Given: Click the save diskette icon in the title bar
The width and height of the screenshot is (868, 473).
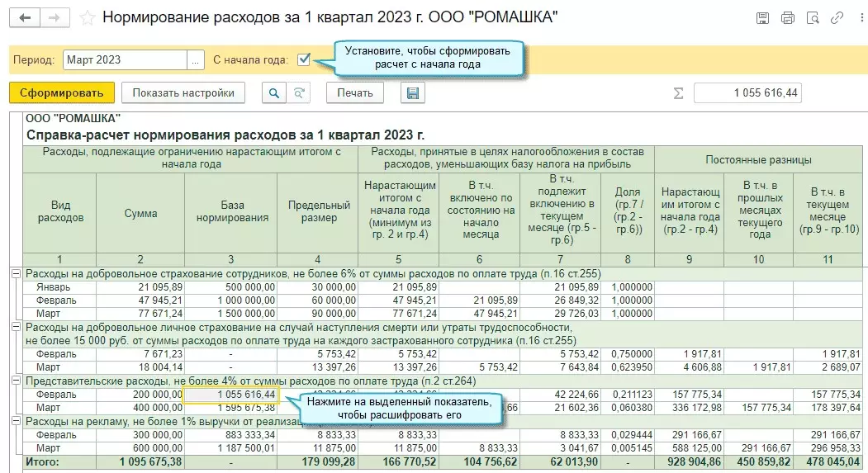Looking at the screenshot, I should 762,18.
